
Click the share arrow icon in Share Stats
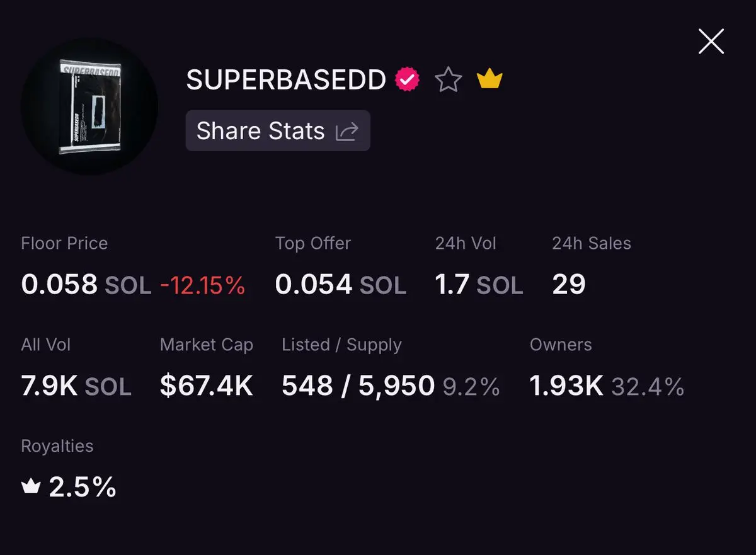coord(347,131)
